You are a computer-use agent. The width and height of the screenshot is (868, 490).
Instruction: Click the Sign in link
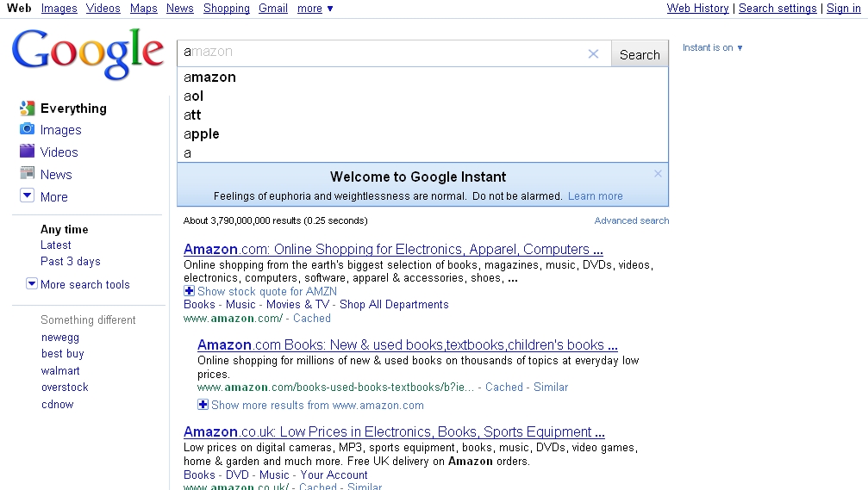pos(844,9)
